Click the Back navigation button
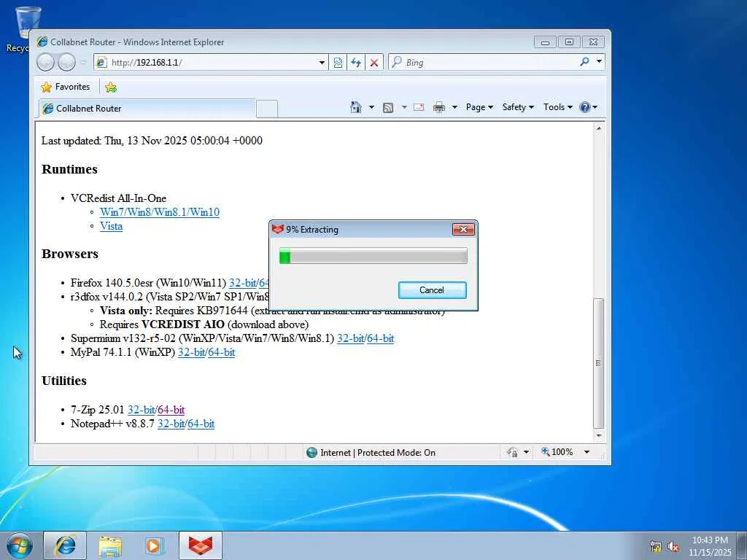 click(x=45, y=63)
